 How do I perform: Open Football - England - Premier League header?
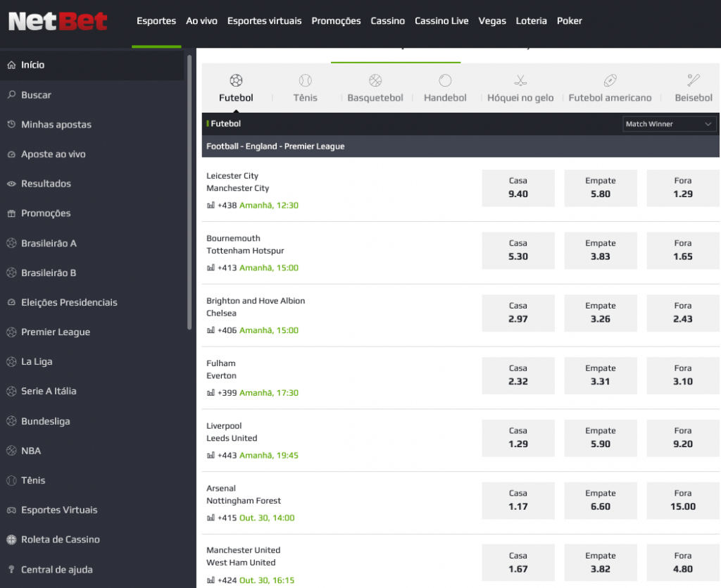[460, 146]
